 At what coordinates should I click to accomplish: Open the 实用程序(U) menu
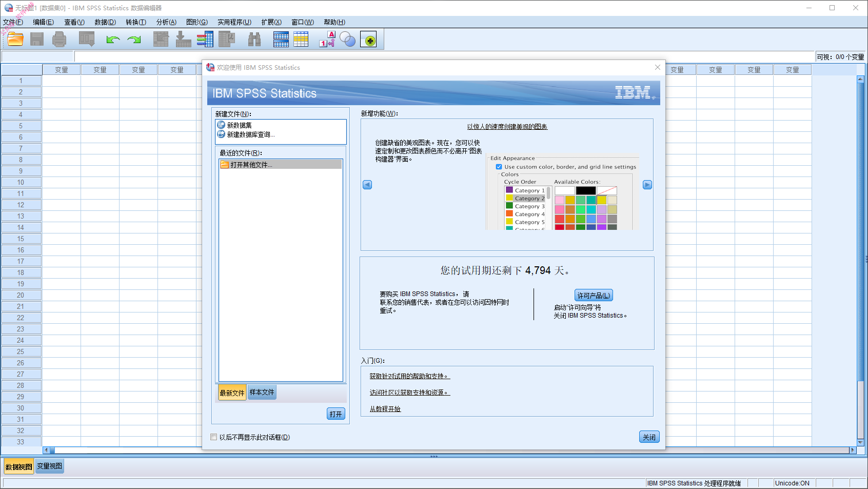234,22
